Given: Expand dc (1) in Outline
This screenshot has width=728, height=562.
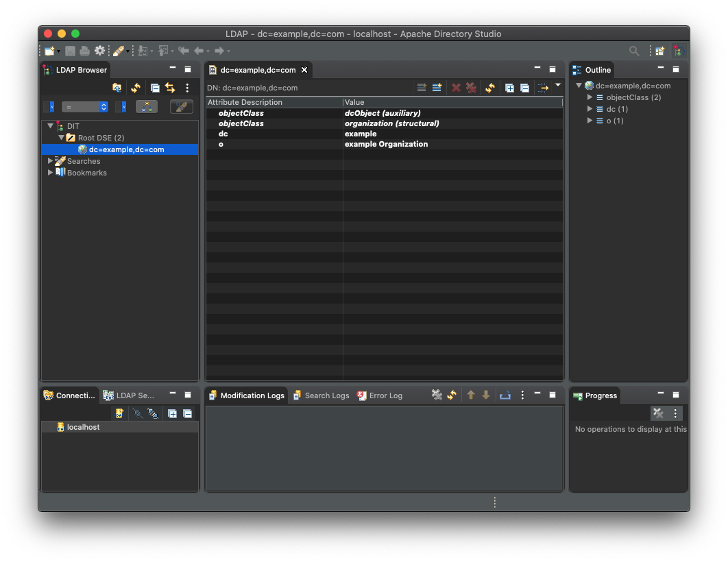Looking at the screenshot, I should [x=590, y=108].
